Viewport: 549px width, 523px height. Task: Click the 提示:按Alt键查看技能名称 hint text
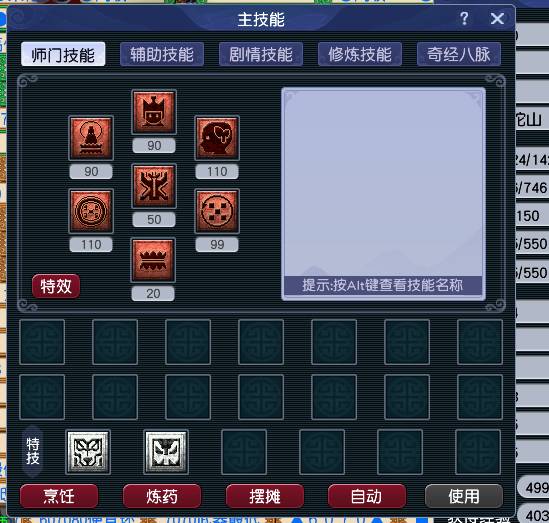tap(383, 285)
